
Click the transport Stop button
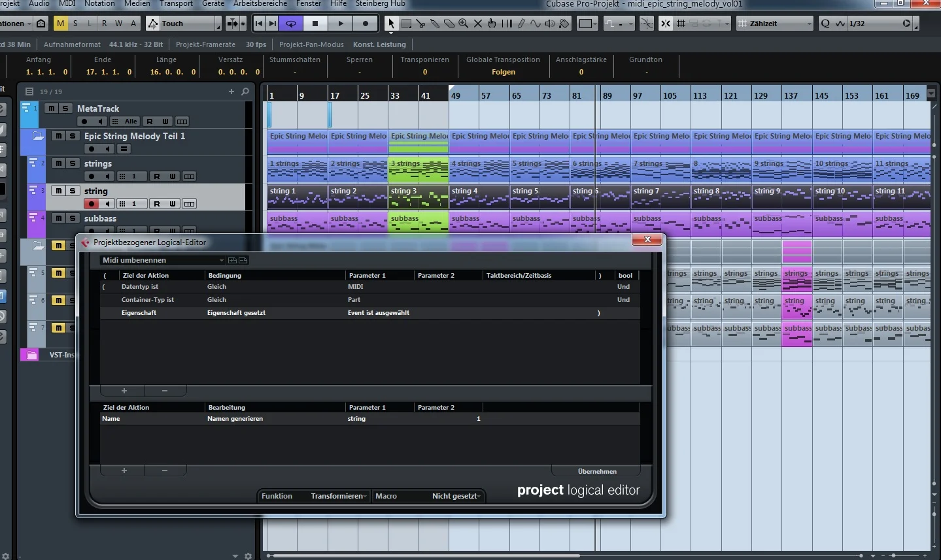pos(315,24)
